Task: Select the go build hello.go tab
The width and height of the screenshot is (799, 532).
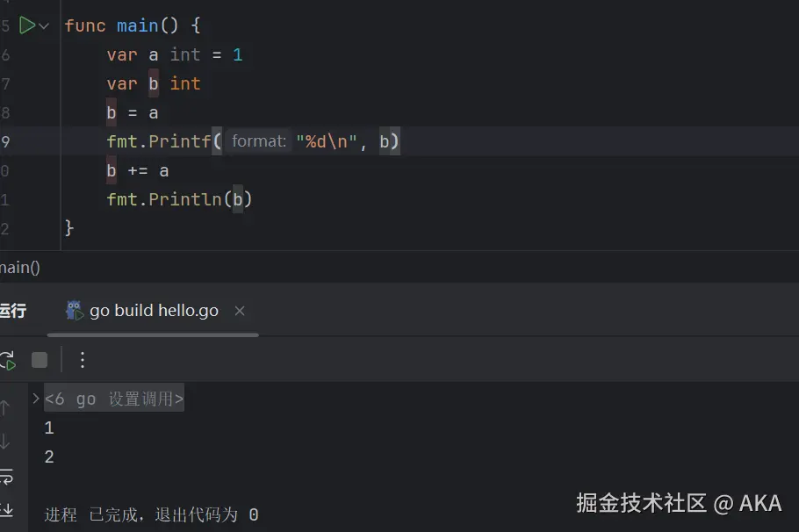Action: (154, 311)
